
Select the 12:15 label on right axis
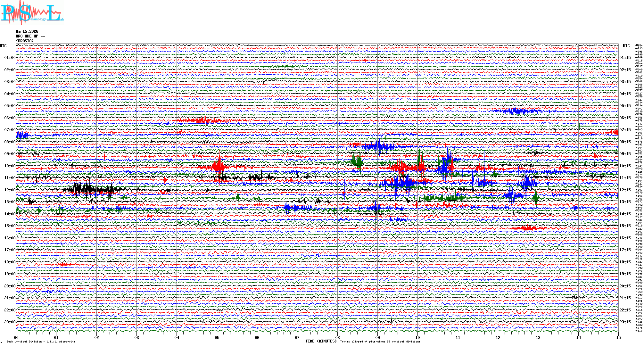tap(625, 190)
